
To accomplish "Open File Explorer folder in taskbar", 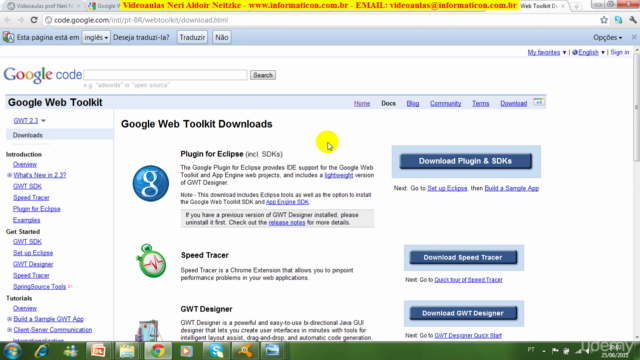I will pyautogui.click(x=127, y=351).
